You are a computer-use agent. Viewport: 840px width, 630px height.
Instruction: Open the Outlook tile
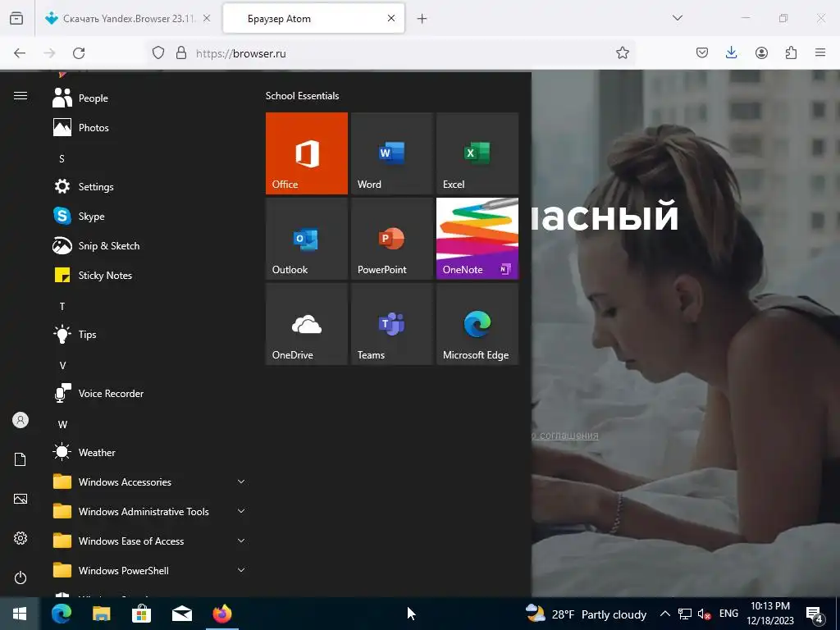point(307,239)
